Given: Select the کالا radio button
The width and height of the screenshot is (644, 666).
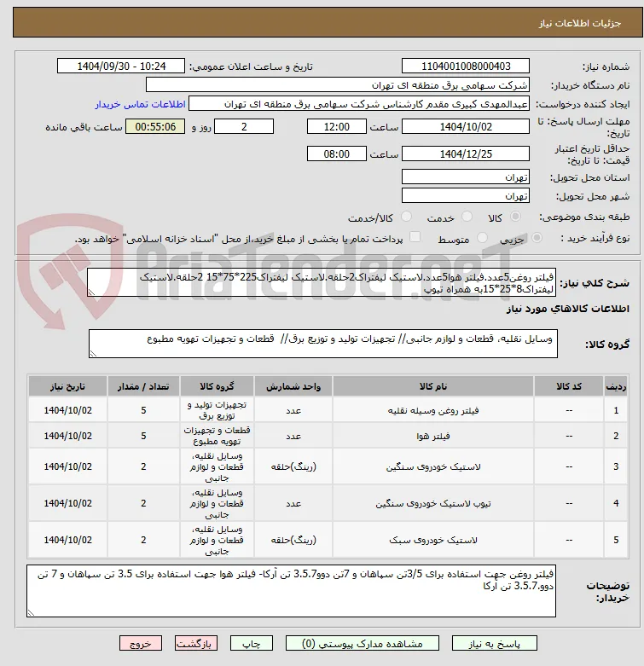Looking at the screenshot, I should (x=516, y=217).
